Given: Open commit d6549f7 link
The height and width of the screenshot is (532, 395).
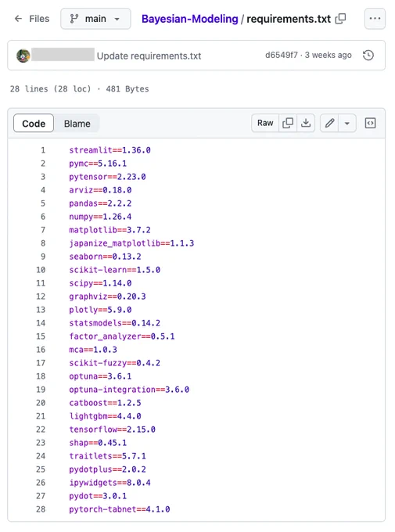Looking at the screenshot, I should pos(282,55).
